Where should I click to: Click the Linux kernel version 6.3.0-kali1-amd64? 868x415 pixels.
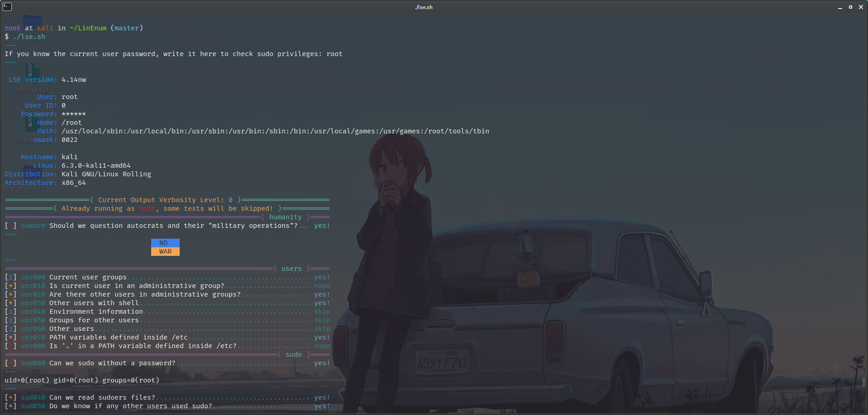pyautogui.click(x=96, y=165)
